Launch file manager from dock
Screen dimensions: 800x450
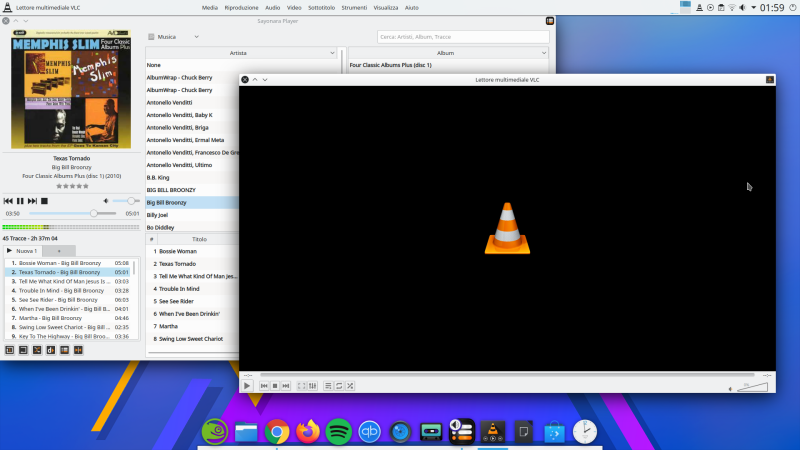(246, 432)
